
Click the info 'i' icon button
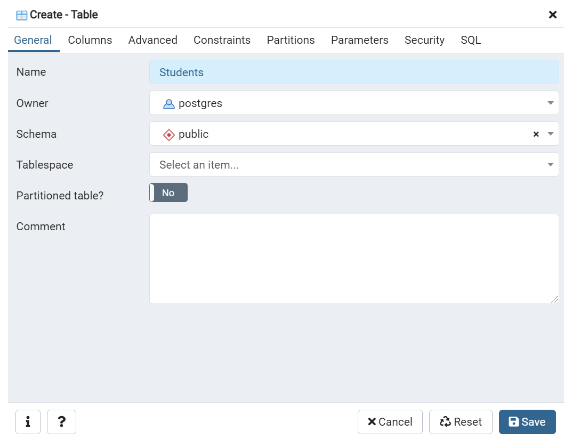[x=28, y=422]
